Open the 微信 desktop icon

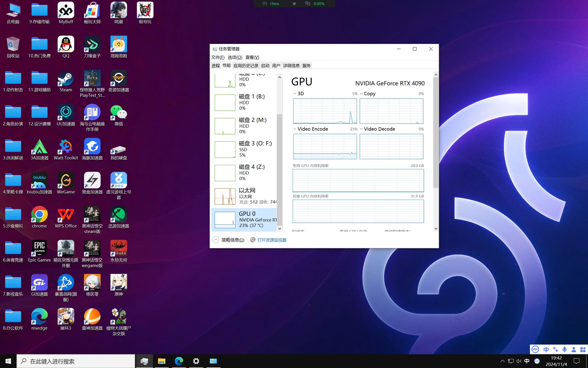(x=119, y=115)
